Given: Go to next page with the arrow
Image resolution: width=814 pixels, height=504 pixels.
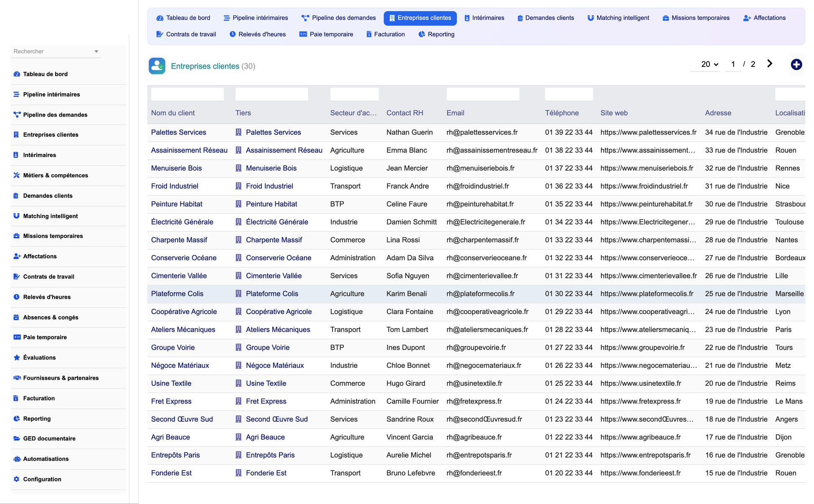Looking at the screenshot, I should [x=770, y=64].
